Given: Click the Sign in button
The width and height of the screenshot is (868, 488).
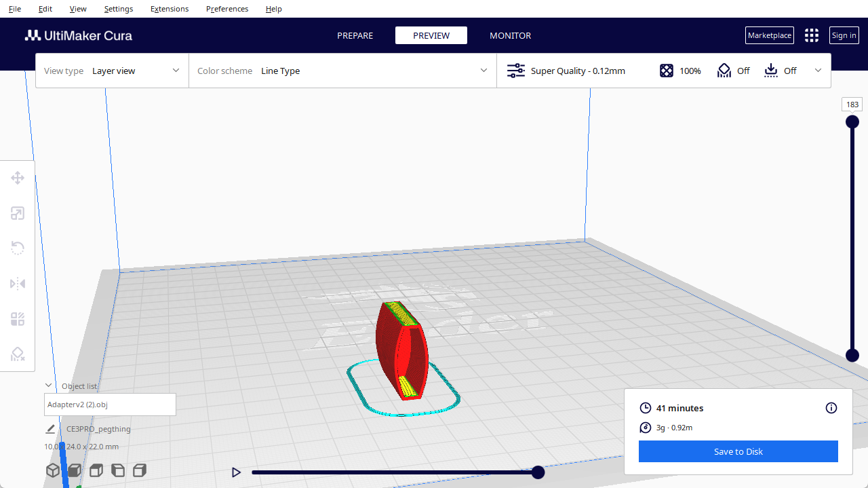Looking at the screenshot, I should 844,35.
